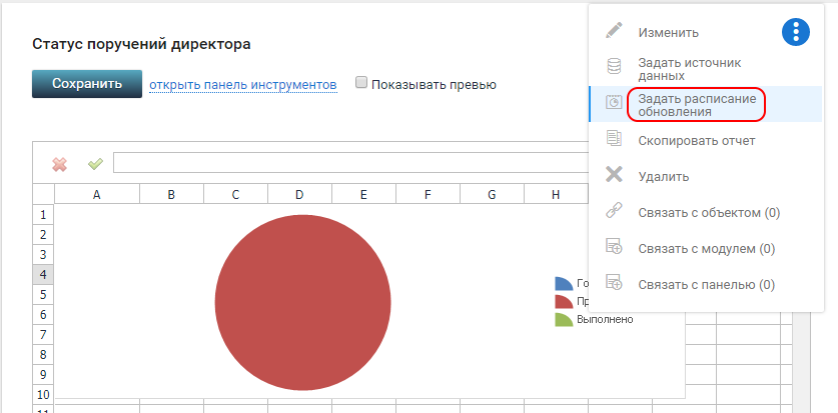Click the clock icon beside Задать расписание обновления
This screenshot has height=413, width=838.
pyautogui.click(x=614, y=102)
